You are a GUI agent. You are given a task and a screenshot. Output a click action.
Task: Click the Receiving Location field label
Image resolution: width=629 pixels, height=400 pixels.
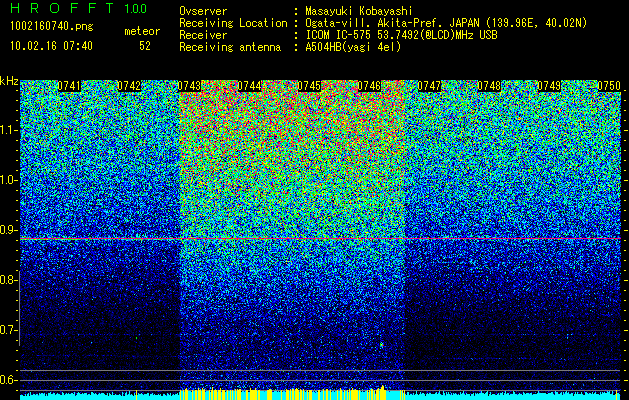tap(233, 23)
